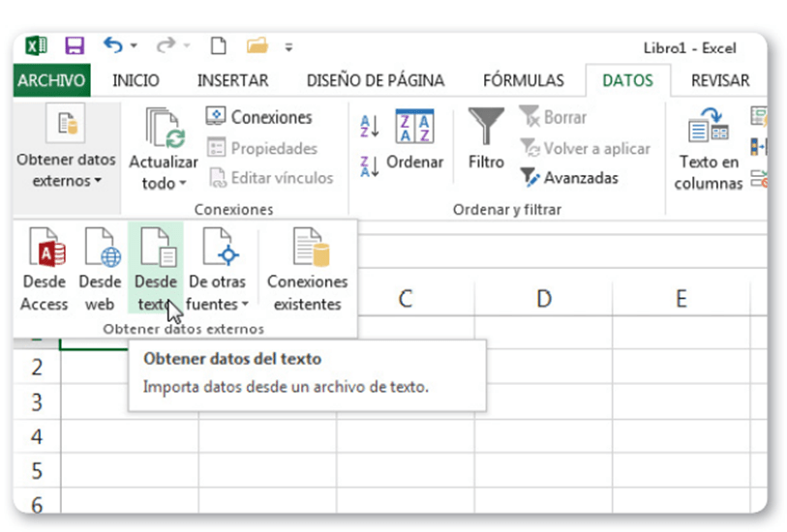This screenshot has width=787, height=532.
Task: Go to the FÓRMULAS tab
Action: (x=524, y=80)
